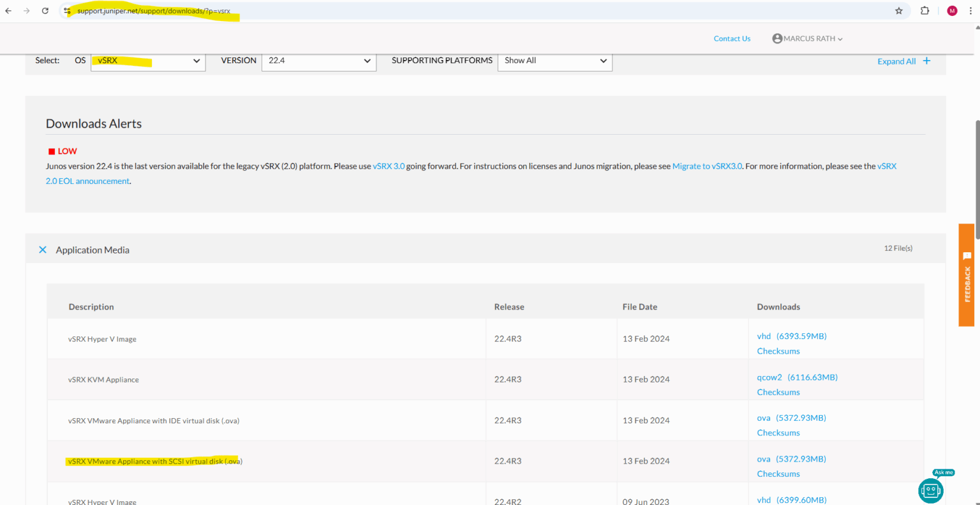Collapse Application Media with the X icon

pos(43,250)
